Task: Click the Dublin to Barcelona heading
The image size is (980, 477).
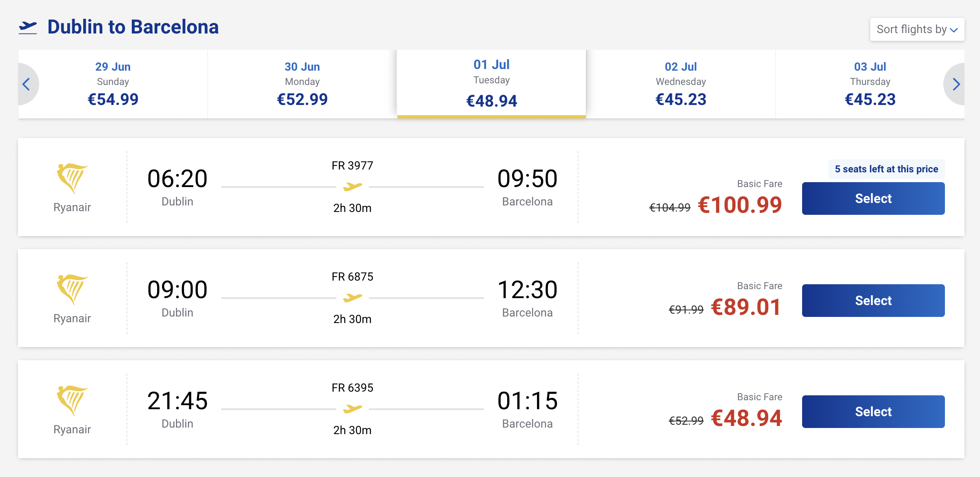Action: point(133,27)
